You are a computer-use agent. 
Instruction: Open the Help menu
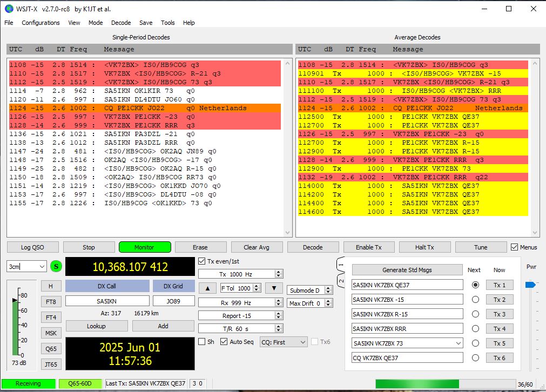tap(188, 23)
